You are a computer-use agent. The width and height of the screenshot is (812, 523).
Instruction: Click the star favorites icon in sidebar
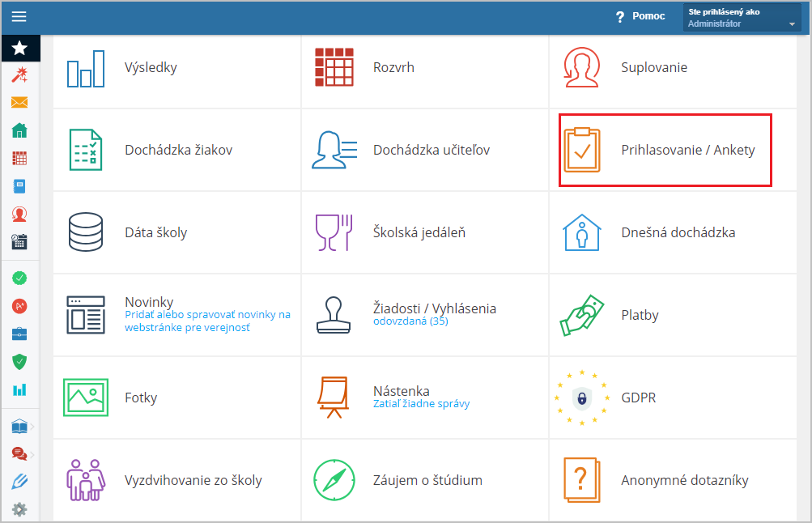tap(19, 49)
